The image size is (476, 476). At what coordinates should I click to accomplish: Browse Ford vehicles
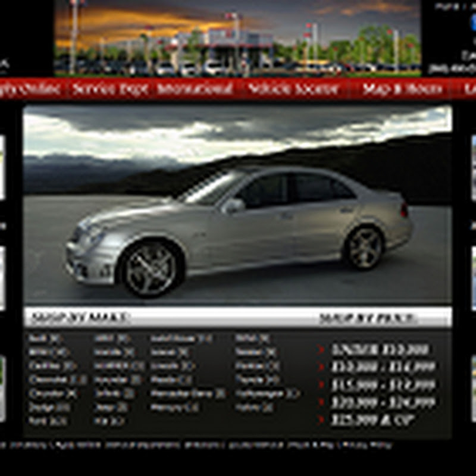[x=48, y=421]
